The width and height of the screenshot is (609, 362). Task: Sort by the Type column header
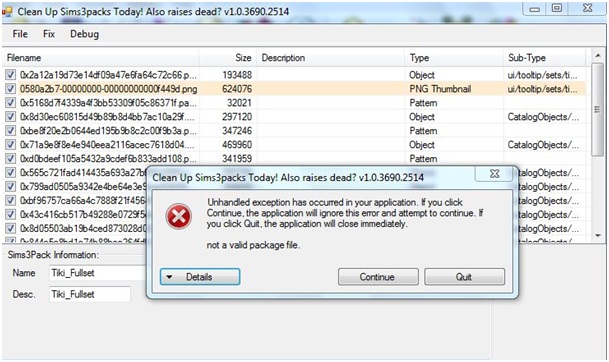(454, 58)
